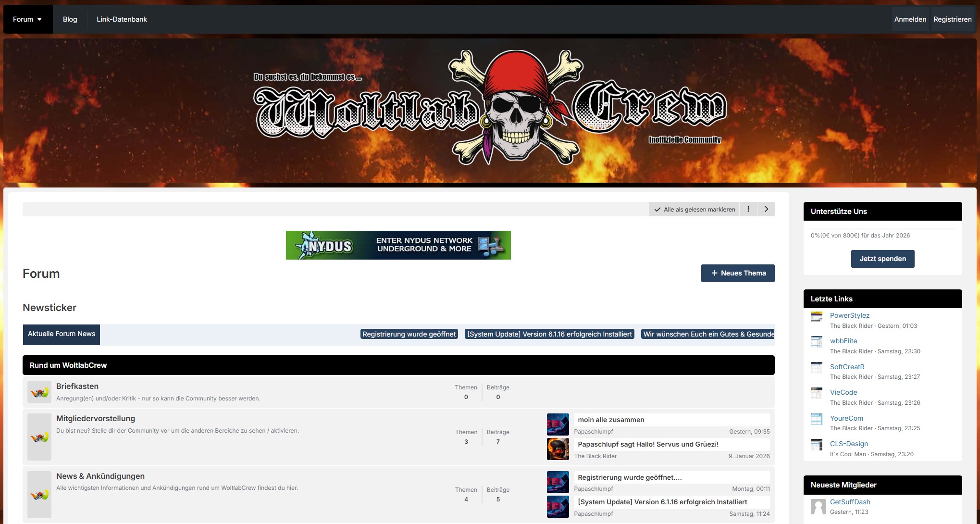Viewport: 980px width, 524px height.
Task: Click the Registrieren button
Action: [x=952, y=19]
